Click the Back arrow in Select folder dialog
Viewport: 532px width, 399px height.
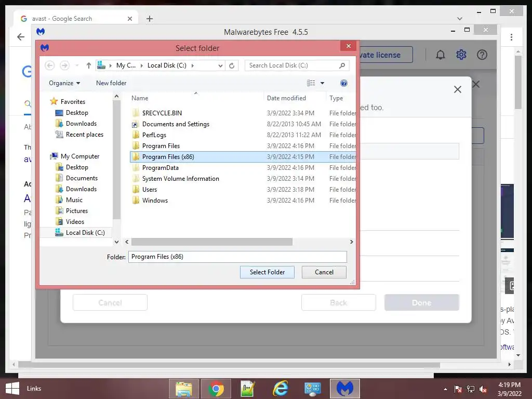pos(49,65)
